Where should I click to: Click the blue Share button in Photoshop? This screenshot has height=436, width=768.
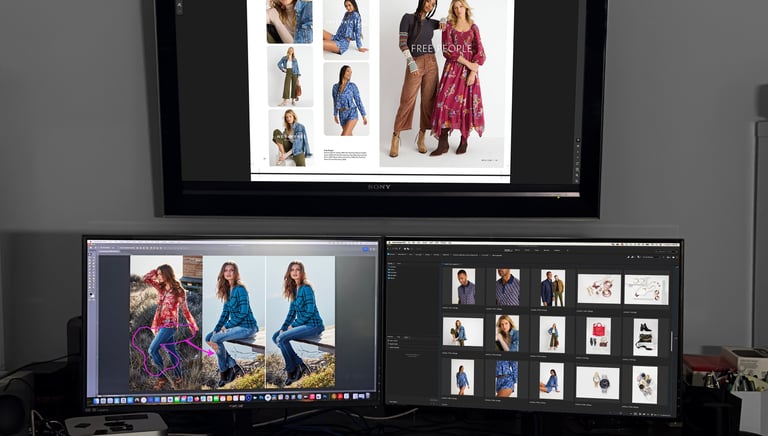365,249
